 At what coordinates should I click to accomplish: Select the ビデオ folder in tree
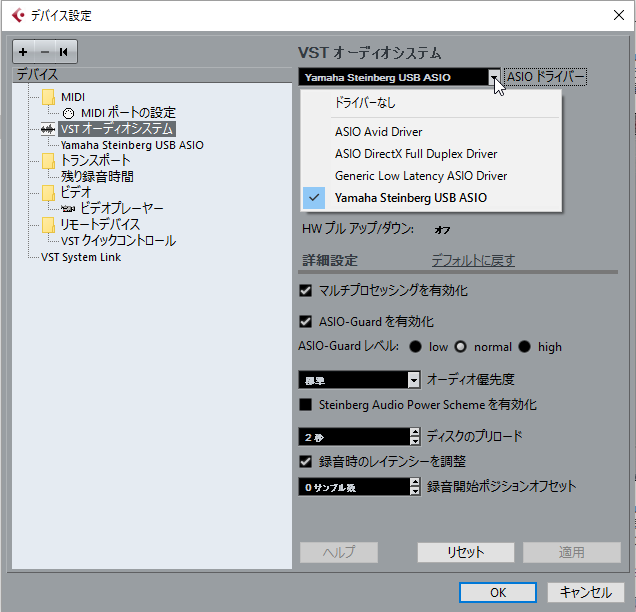[x=48, y=193]
